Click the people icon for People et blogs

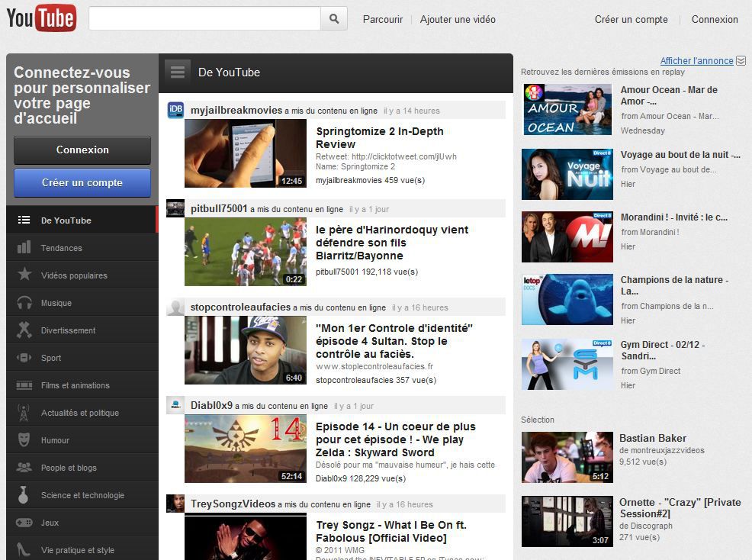coord(24,467)
